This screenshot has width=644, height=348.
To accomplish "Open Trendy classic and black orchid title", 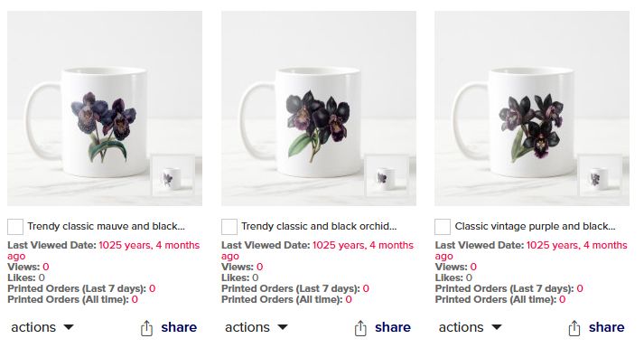I will pyautogui.click(x=319, y=226).
